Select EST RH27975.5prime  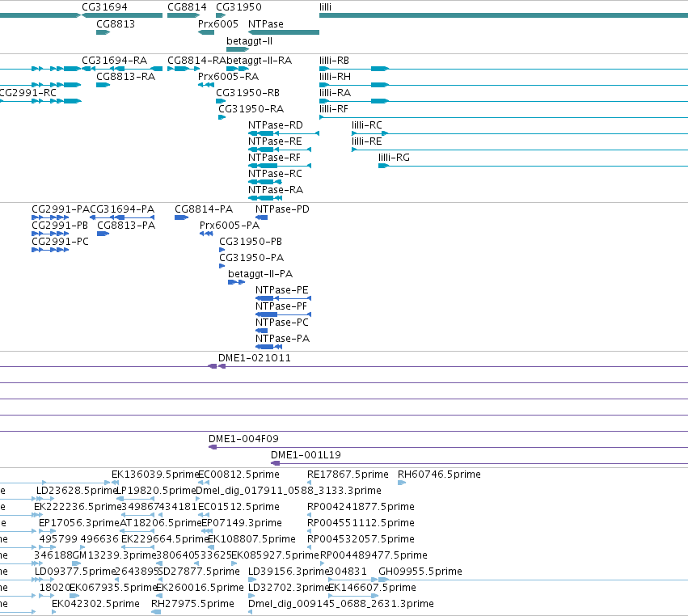(192, 605)
